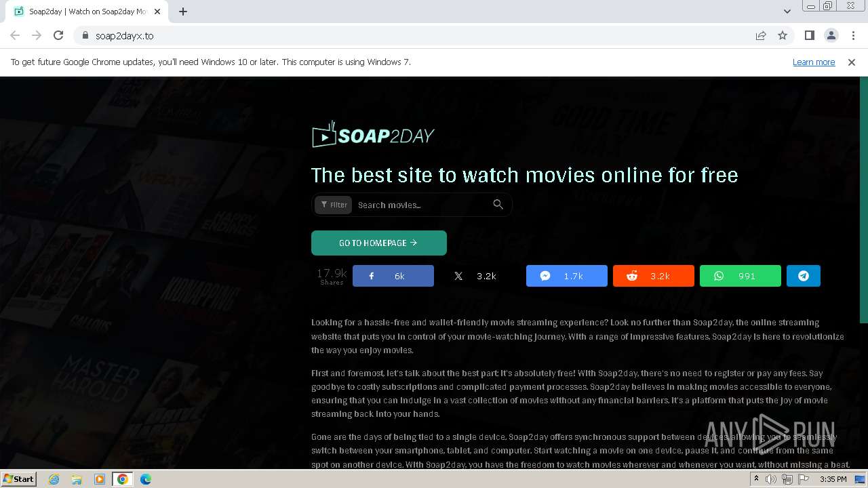The height and width of the screenshot is (488, 868).
Task: Click the 3:35 PM system clock
Action: point(833,479)
